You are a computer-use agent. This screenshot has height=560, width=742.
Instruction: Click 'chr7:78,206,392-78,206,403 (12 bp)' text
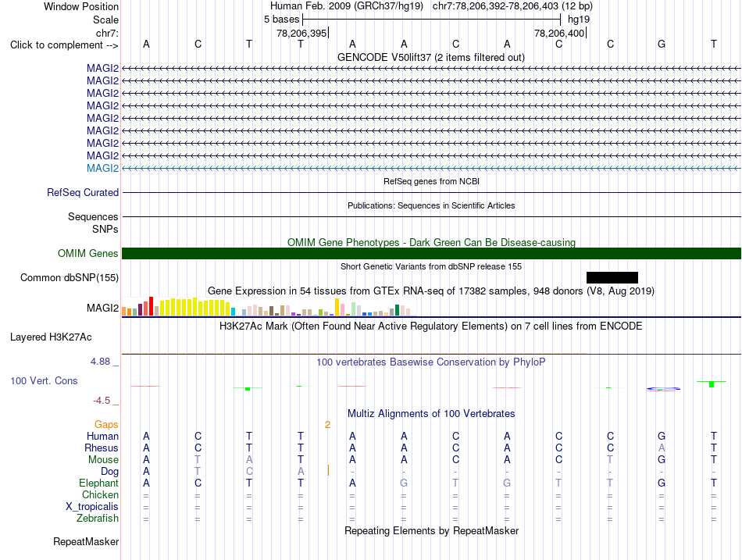[x=512, y=6]
